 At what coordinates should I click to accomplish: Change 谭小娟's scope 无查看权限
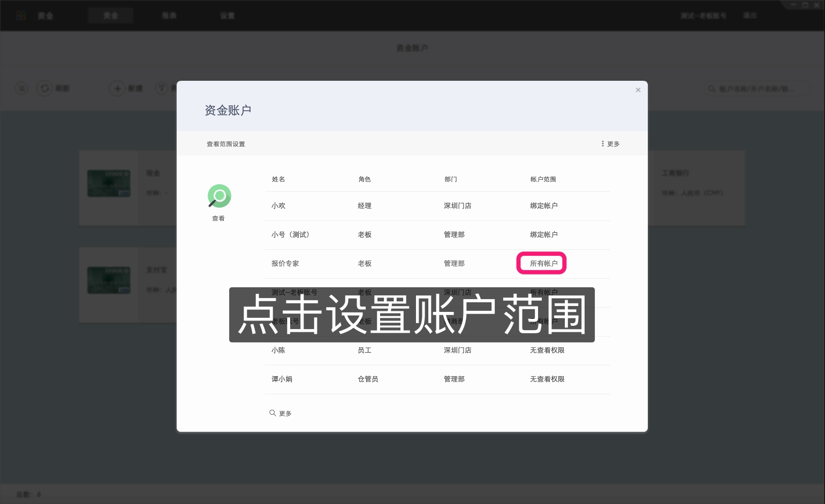[547, 379]
